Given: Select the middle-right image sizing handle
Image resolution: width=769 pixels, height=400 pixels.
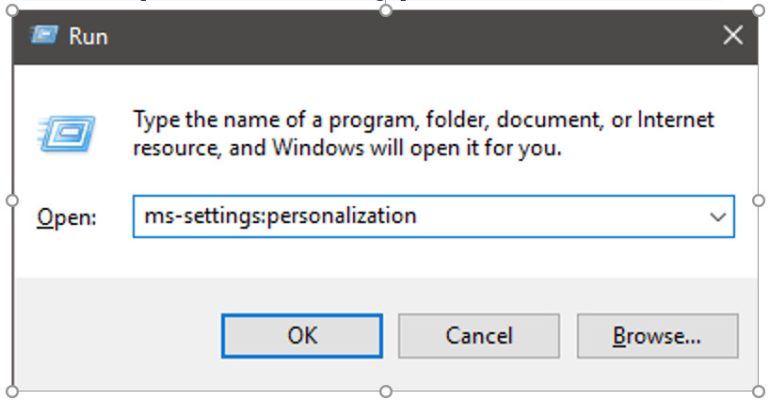Looking at the screenshot, I should [758, 200].
